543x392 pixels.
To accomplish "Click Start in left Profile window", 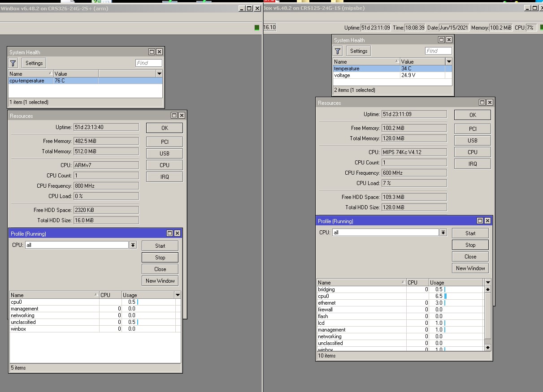I will tap(160, 246).
